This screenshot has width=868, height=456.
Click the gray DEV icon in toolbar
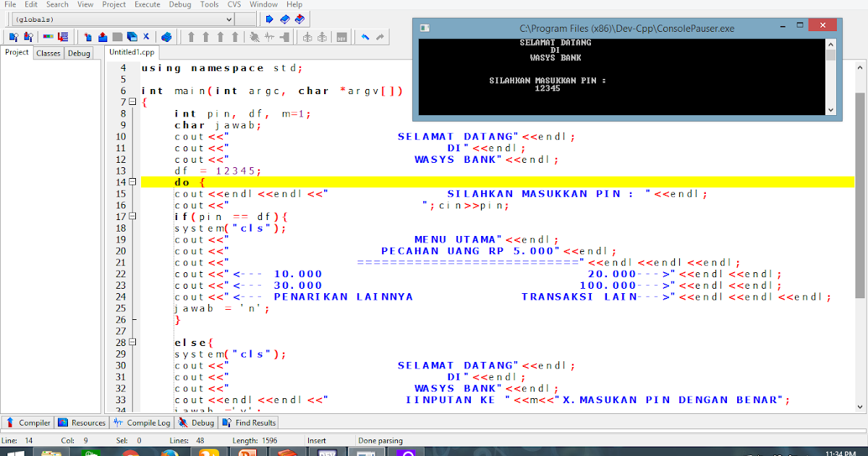[x=341, y=36]
